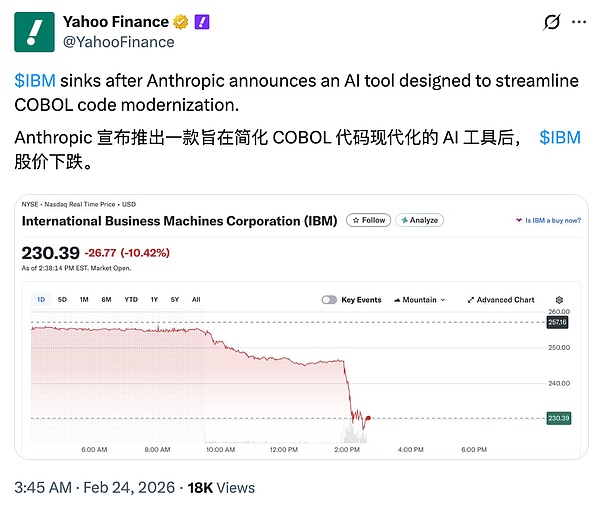This screenshot has height=513, width=600.
Task: Open the post's three-dot more menu
Action: pyautogui.click(x=580, y=21)
